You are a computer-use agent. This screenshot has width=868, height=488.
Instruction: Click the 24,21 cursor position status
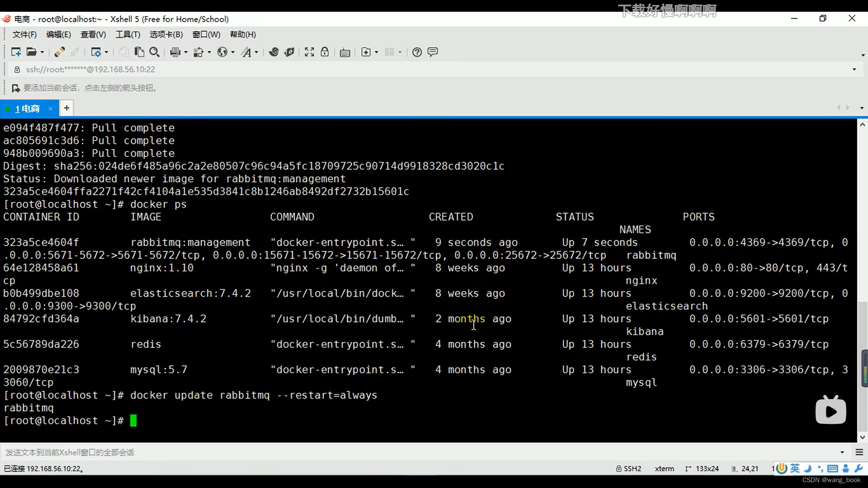click(x=745, y=469)
